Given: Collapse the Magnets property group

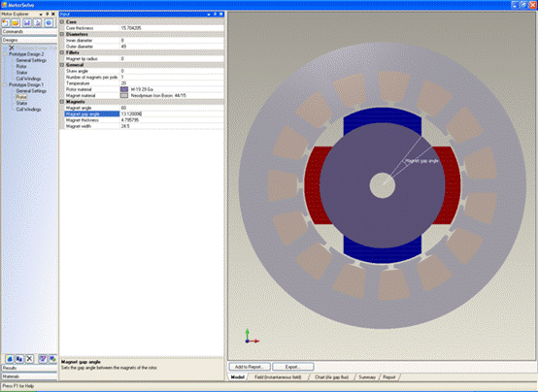Looking at the screenshot, I should 62,102.
